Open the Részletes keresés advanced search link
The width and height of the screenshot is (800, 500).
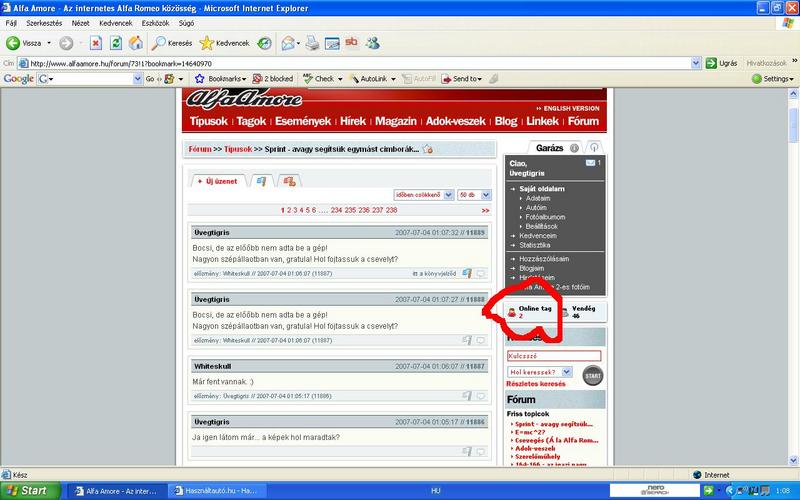click(x=536, y=384)
